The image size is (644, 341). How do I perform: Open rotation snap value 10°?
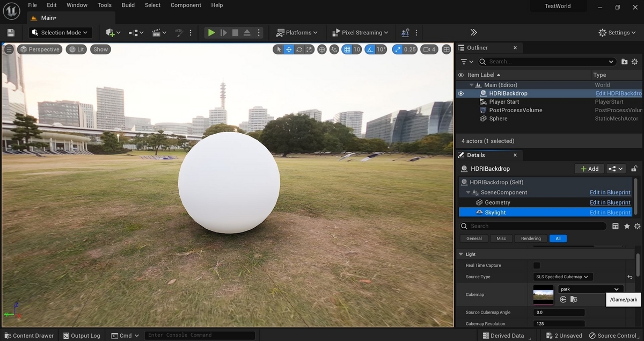coord(381,49)
